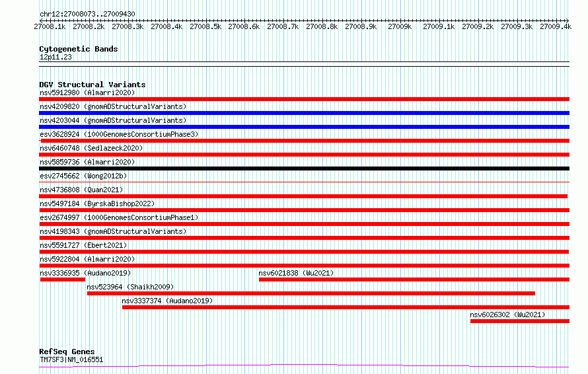
Task: Select the red bar under nsv6021838
Action: tap(414, 280)
